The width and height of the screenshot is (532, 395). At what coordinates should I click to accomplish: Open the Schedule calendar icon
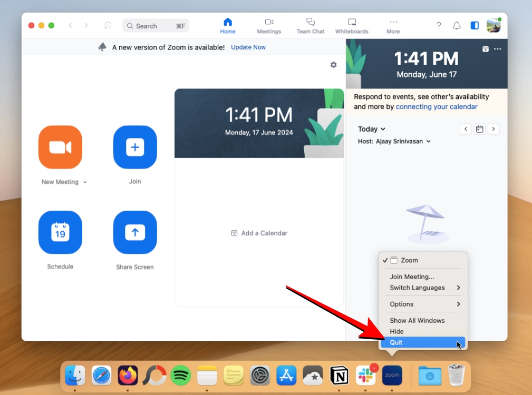pos(60,232)
